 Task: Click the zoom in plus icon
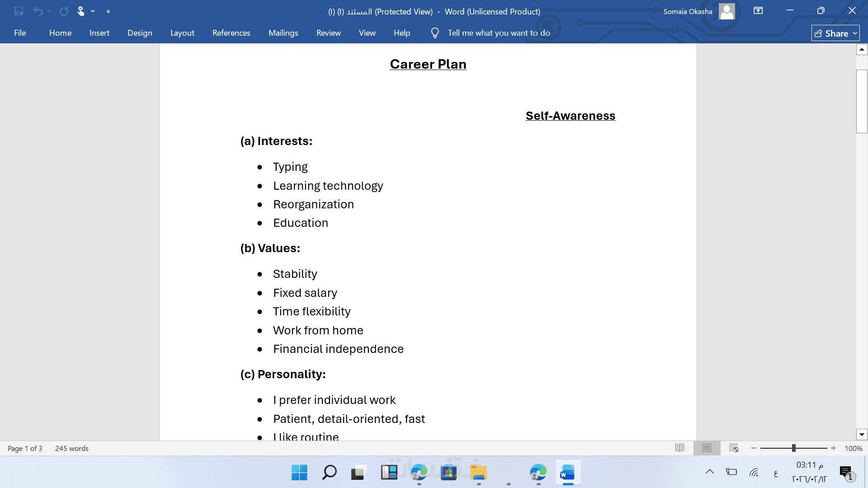(833, 448)
